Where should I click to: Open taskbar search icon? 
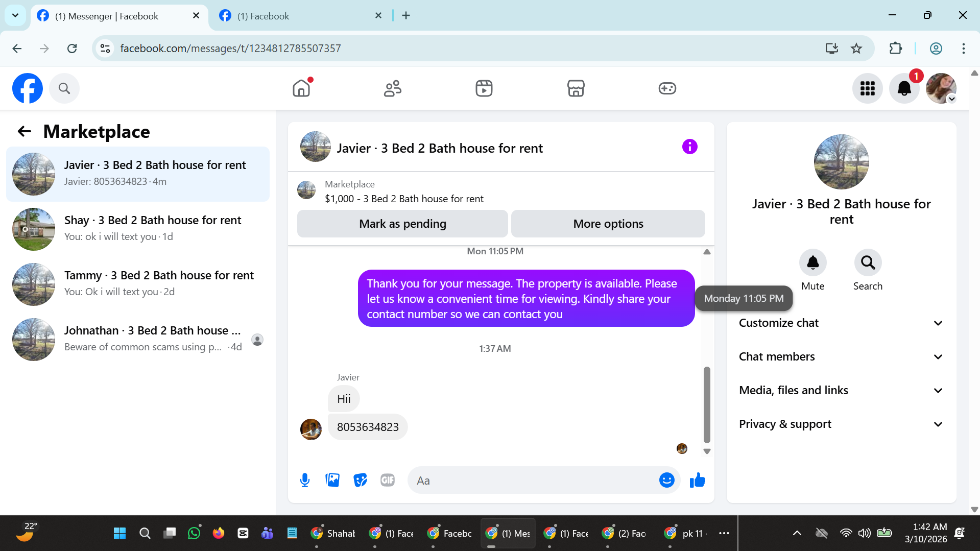145,533
